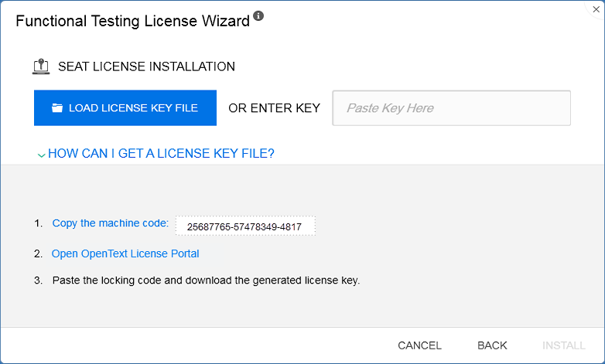Image resolution: width=605 pixels, height=364 pixels.
Task: Select the machine code value box
Action: [x=245, y=226]
